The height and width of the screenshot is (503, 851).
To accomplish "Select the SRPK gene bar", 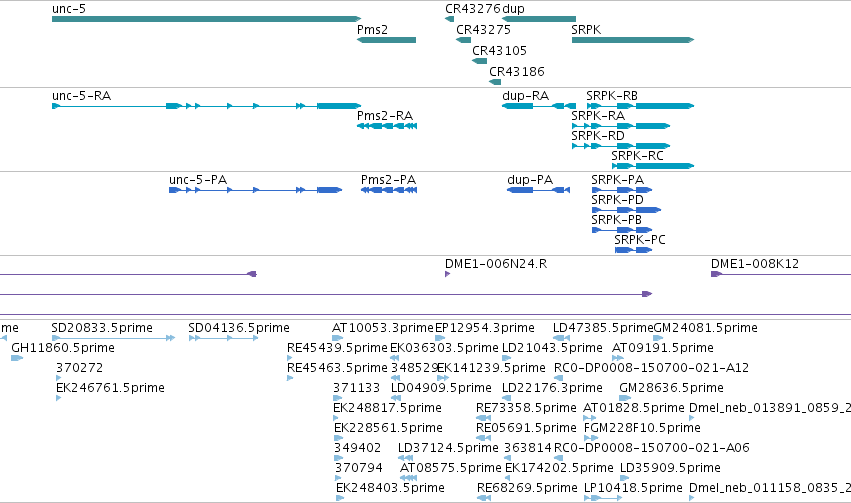I will 633,40.
